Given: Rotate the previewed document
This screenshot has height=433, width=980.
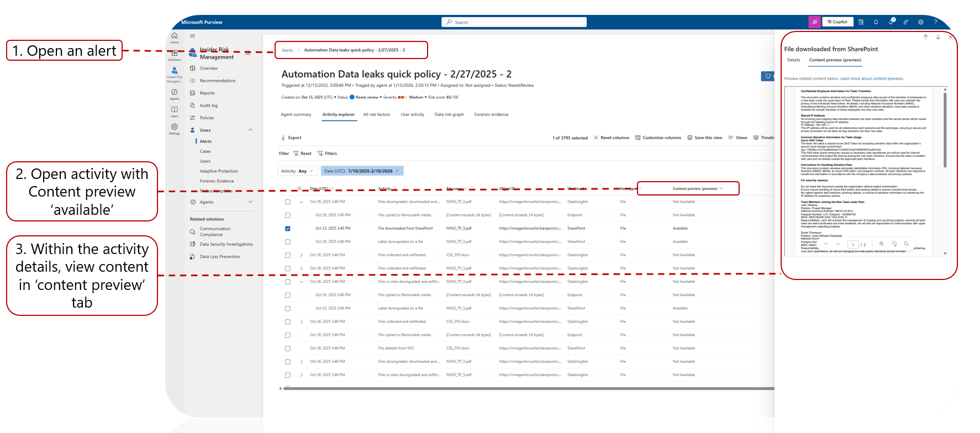Looking at the screenshot, I should [x=894, y=244].
